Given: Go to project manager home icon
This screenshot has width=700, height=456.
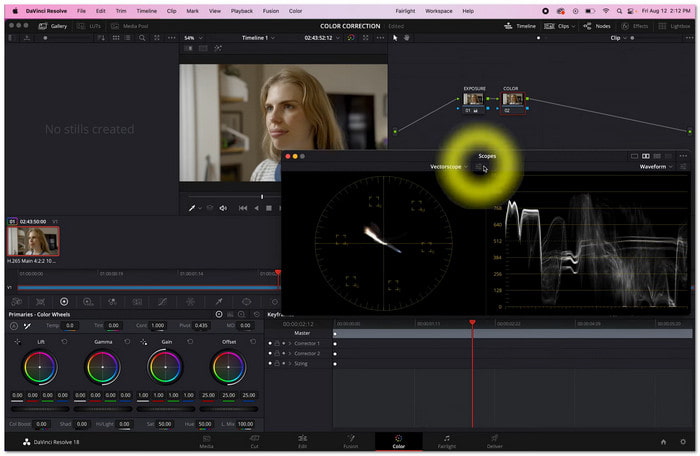Looking at the screenshot, I should click(663, 442).
